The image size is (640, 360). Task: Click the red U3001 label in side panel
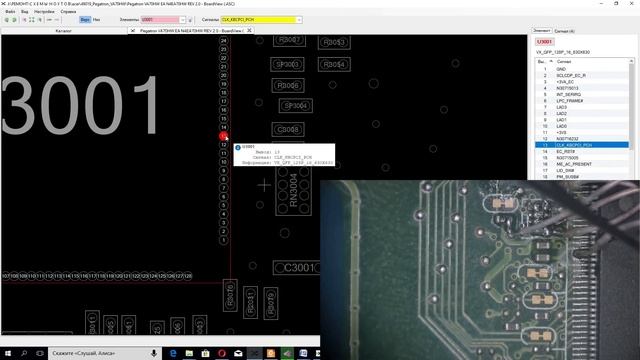tap(544, 42)
